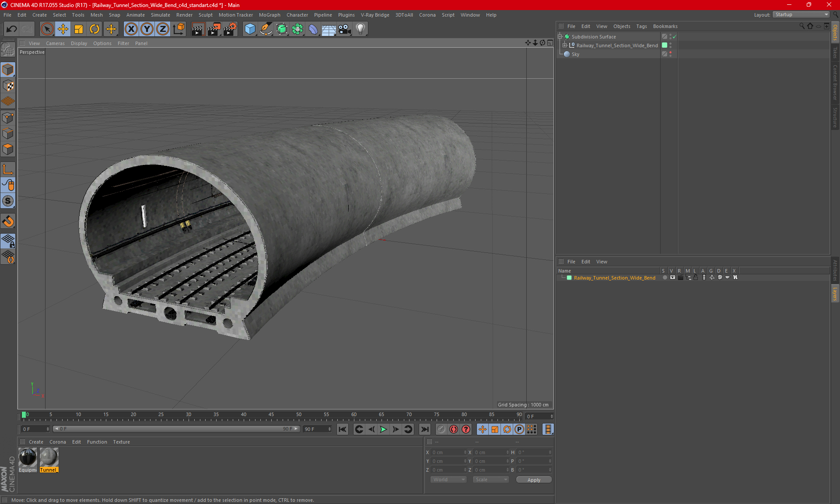Image resolution: width=840 pixels, height=504 pixels.
Task: Toggle X axis lock
Action: coord(131,29)
